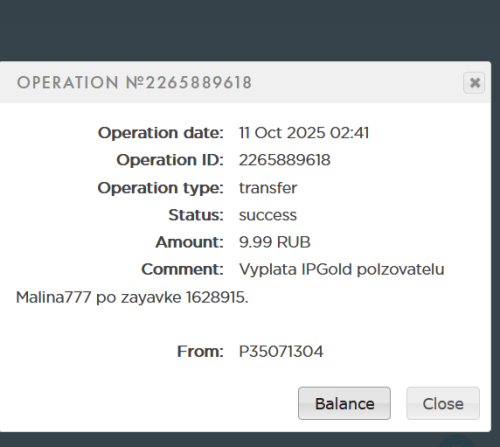The height and width of the screenshot is (447, 500).
Task: Click the Comment label
Action: (182, 269)
